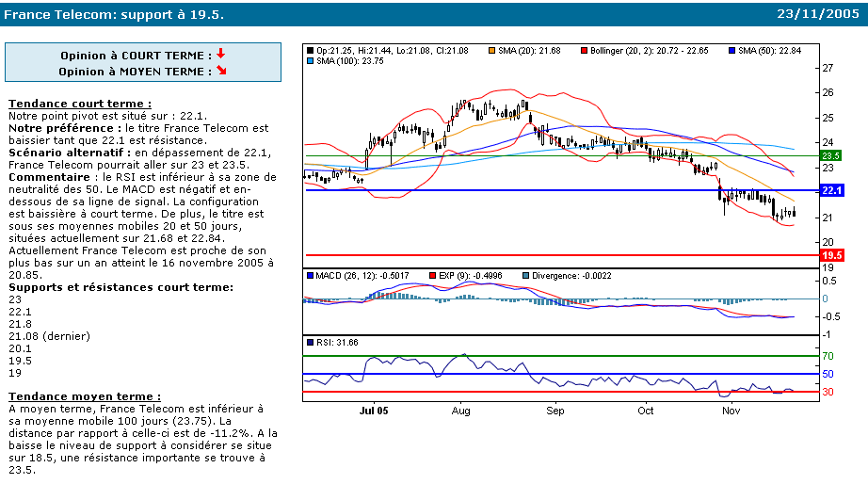The image size is (868, 484).
Task: Click the orange SMA (20) legend square
Action: 491,51
